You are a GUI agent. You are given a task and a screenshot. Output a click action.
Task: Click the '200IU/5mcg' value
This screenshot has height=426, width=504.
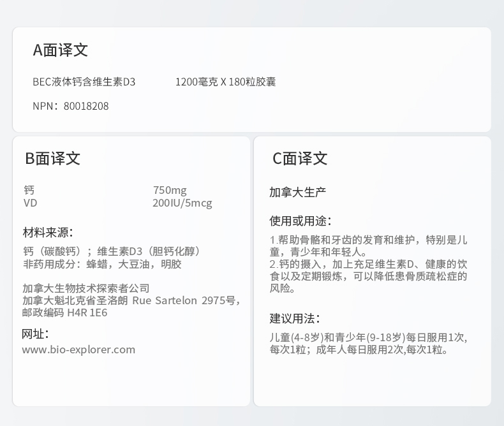pos(182,203)
